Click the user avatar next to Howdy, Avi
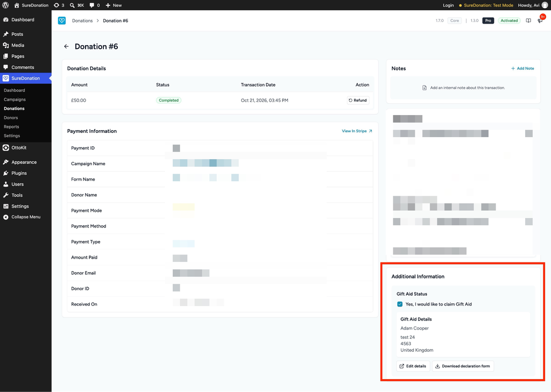Viewport: 551px width, 392px height. 545,5
